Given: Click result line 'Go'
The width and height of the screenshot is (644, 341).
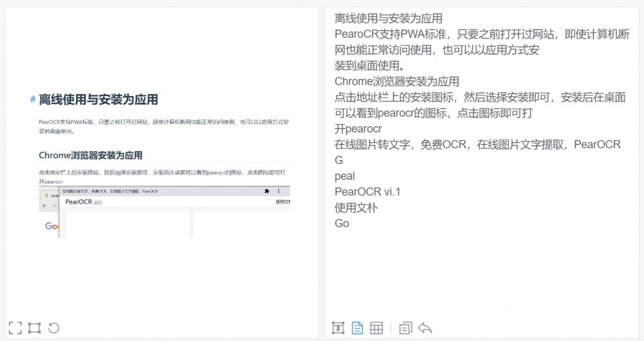Looking at the screenshot, I should point(341,223).
